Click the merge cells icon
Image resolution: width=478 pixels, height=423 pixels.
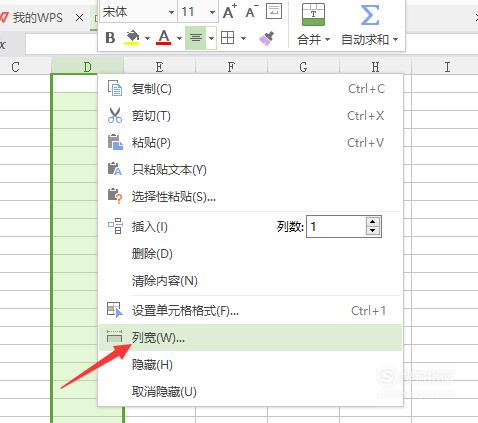click(x=313, y=15)
